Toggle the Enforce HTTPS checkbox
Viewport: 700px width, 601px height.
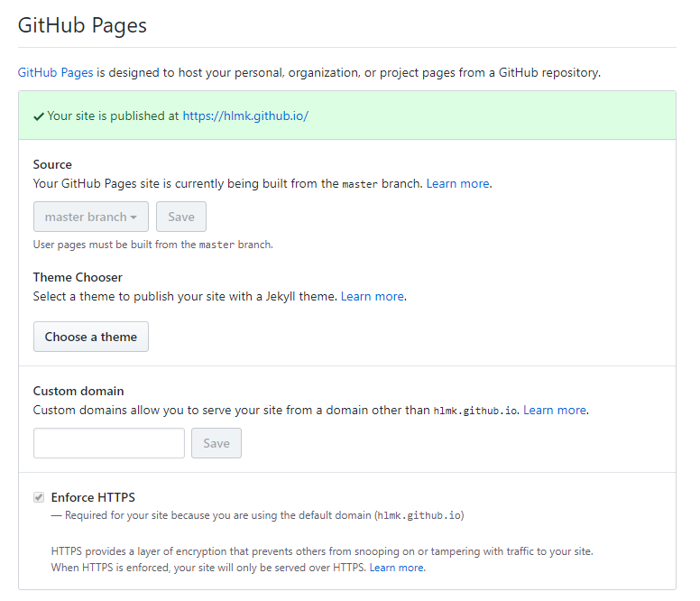(39, 497)
